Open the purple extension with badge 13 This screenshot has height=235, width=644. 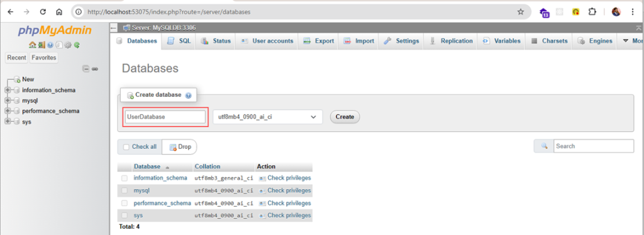[544, 13]
